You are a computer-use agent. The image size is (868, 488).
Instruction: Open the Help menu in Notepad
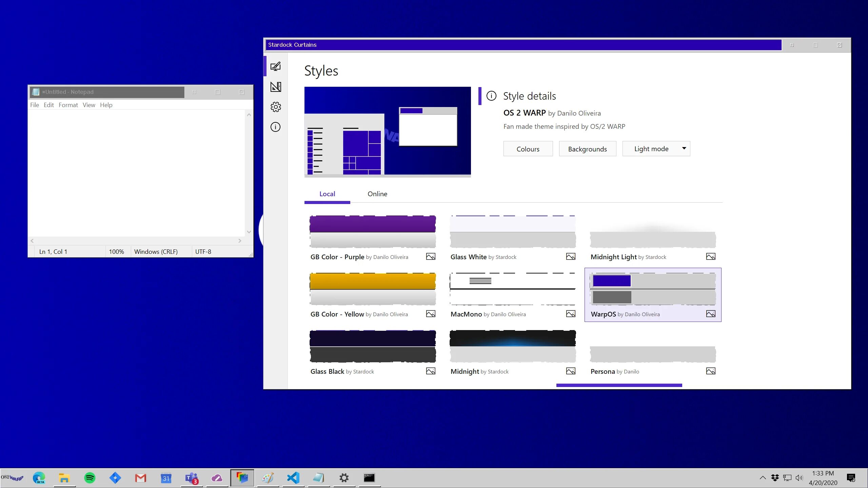106,105
